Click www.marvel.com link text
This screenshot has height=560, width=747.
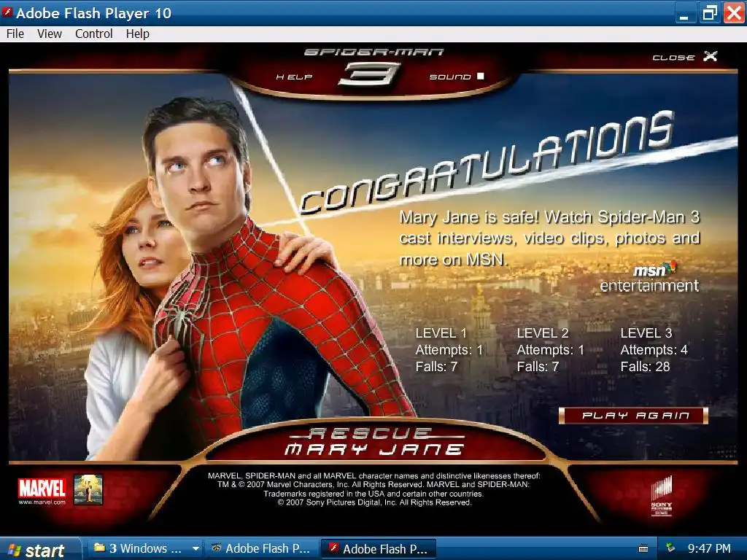click(42, 502)
